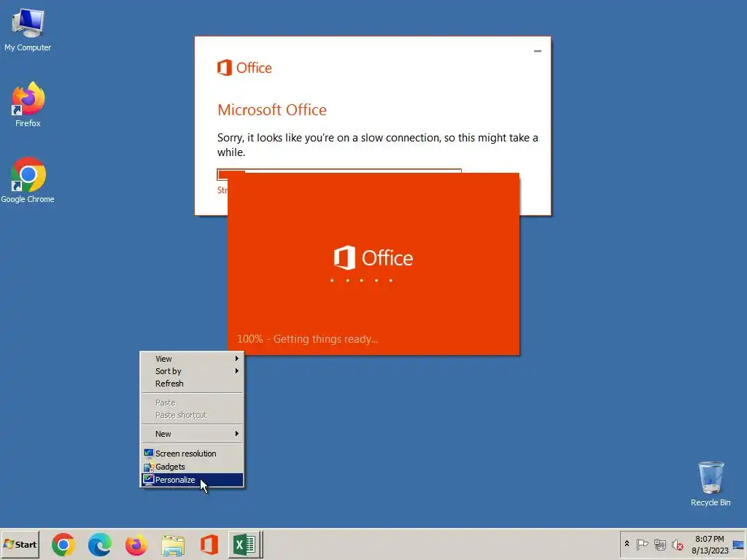The image size is (747, 560).
Task: Open Microsoft Edge from the taskbar
Action: coord(99,545)
